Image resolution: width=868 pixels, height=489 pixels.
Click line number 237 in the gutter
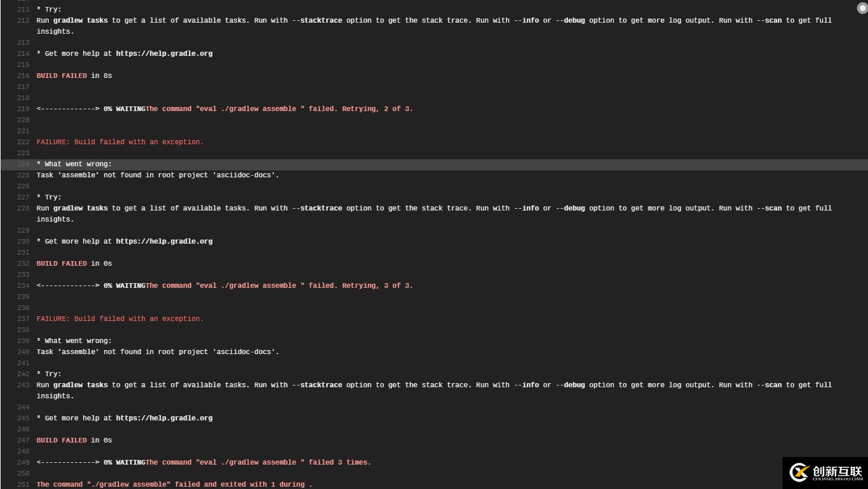tap(23, 319)
